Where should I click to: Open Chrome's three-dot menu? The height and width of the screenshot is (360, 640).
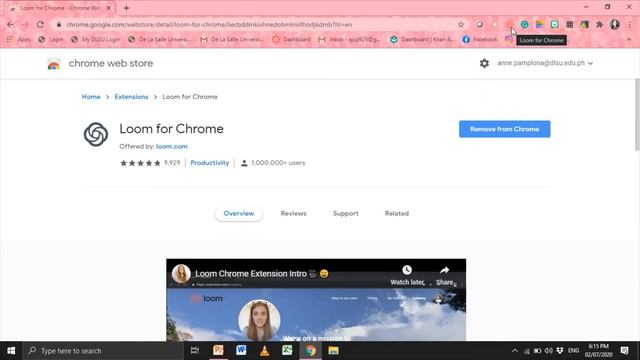(630, 24)
